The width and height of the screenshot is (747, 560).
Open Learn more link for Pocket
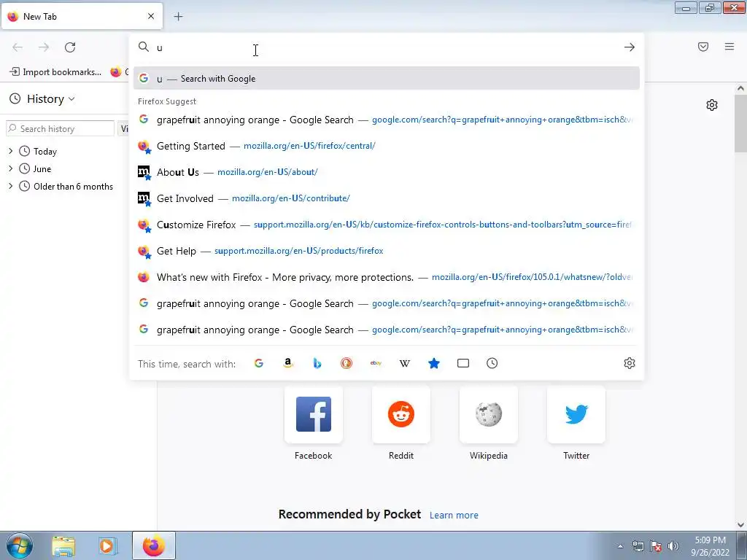[454, 516]
